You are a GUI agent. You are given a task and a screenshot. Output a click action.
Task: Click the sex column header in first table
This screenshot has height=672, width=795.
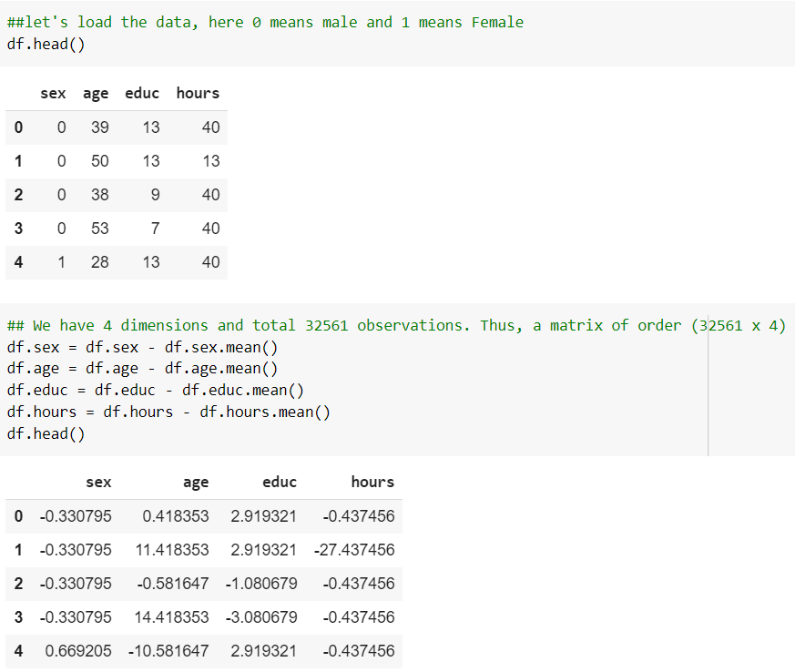pos(53,93)
